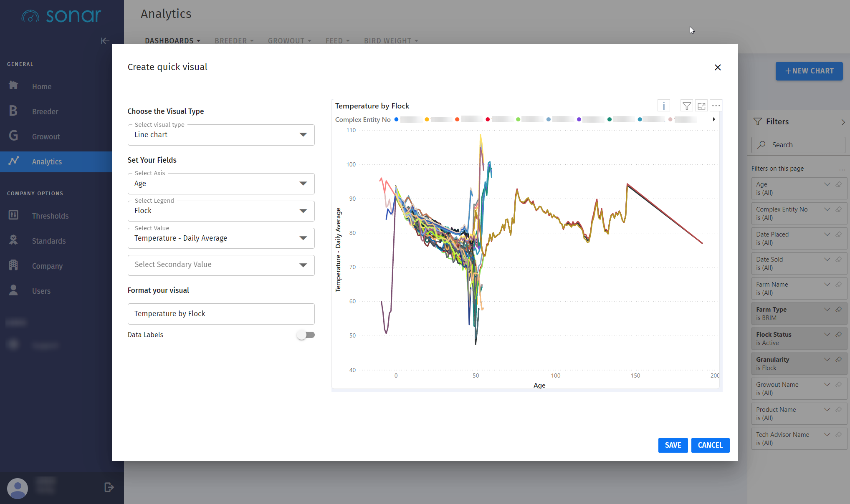The height and width of the screenshot is (504, 850).
Task: Open the Select Secondary Value dropdown
Action: coord(221,265)
